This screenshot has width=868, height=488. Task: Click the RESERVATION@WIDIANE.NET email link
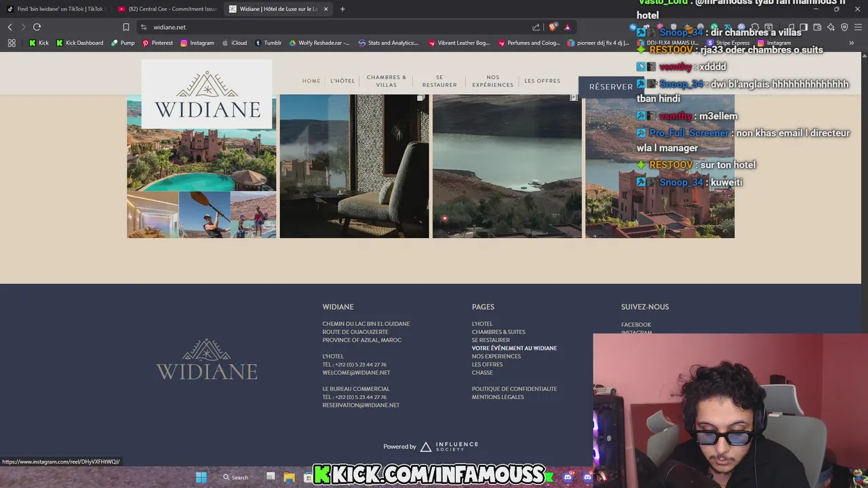coord(361,405)
